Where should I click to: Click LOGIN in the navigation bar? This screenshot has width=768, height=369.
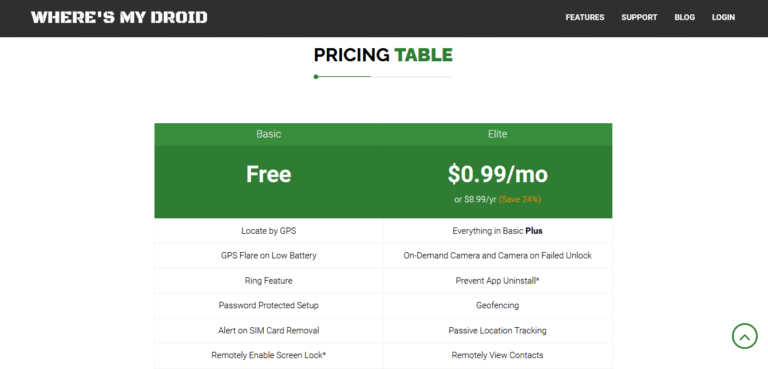click(723, 17)
